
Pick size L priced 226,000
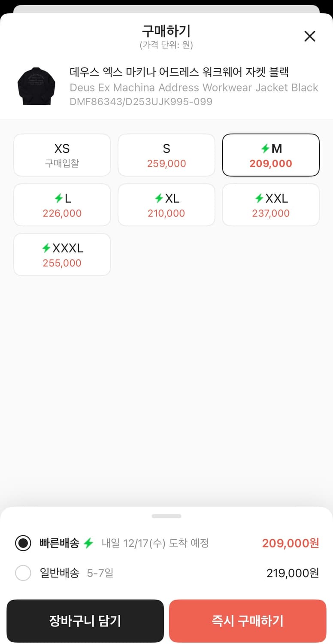(x=62, y=205)
